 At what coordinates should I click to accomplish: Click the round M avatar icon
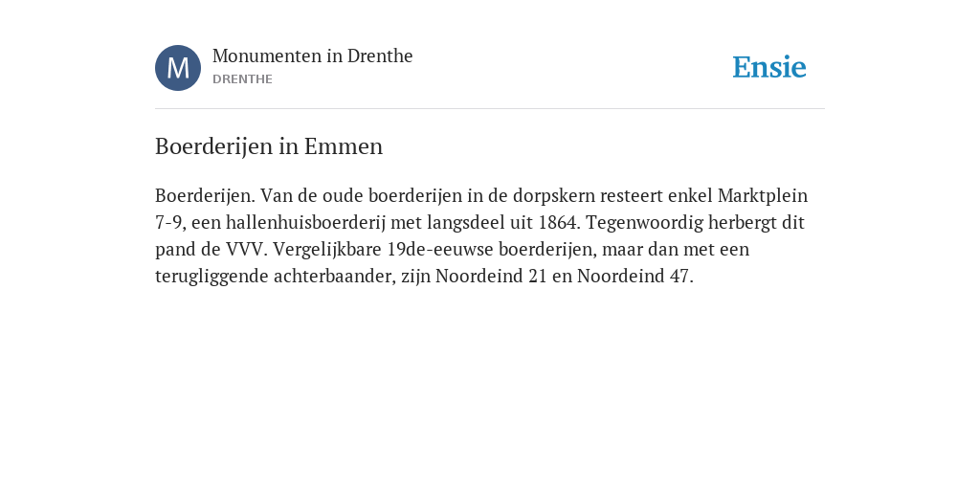point(178,68)
